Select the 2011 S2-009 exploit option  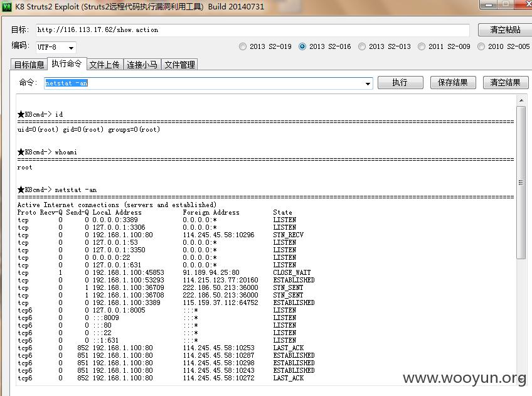pos(444,46)
